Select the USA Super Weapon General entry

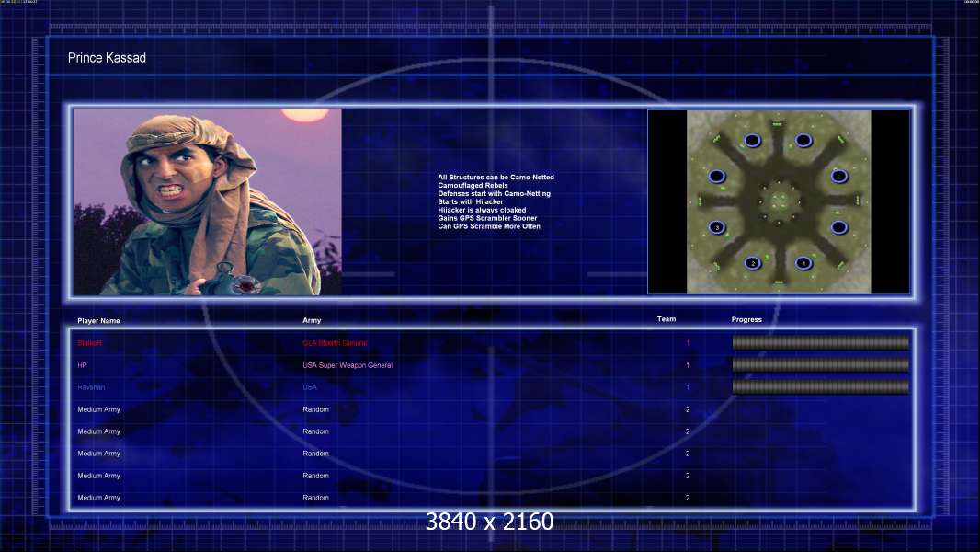click(348, 365)
